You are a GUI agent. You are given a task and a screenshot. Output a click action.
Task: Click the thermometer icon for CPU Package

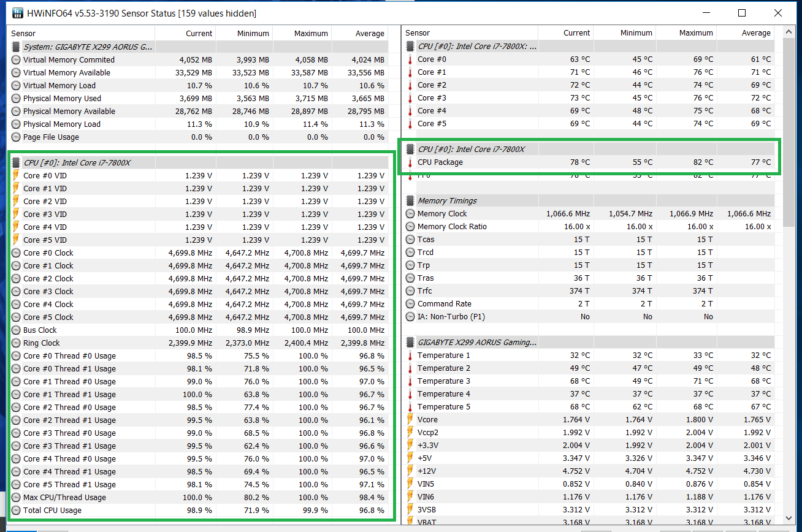[410, 162]
